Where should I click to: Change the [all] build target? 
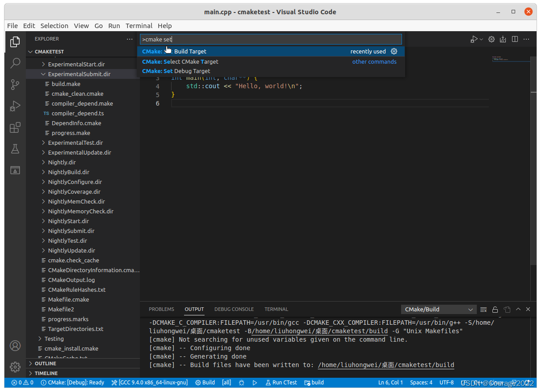tap(226, 383)
